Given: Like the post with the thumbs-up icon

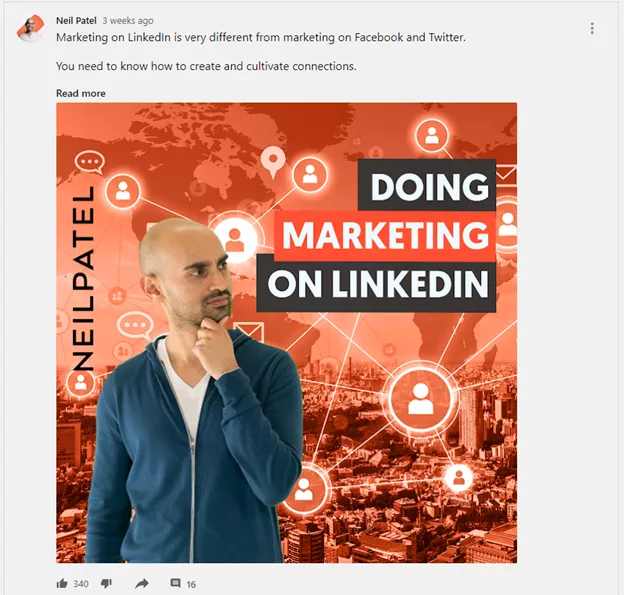Looking at the screenshot, I should coord(62,583).
